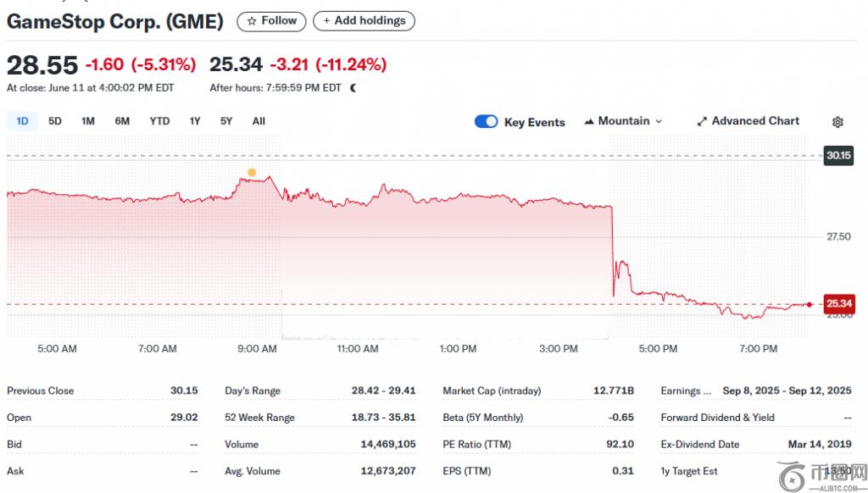Click the after-hours moon icon
Viewport: 868px width, 493px height.
click(353, 87)
